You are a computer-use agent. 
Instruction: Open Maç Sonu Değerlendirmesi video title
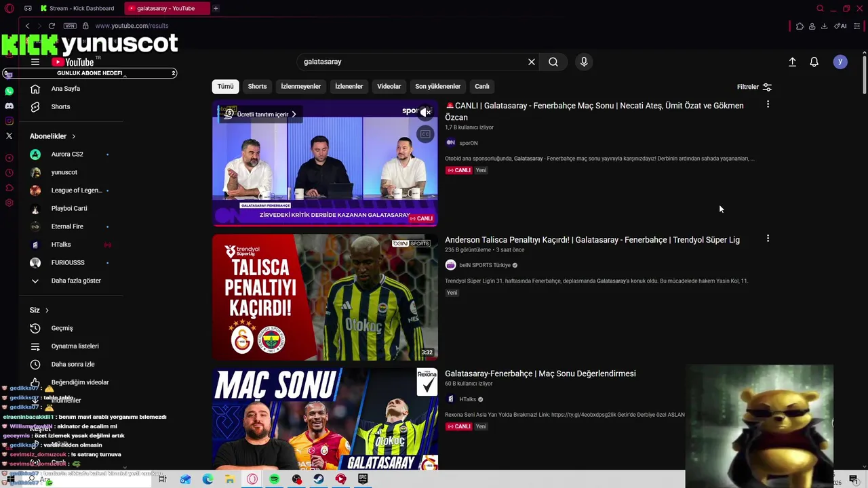click(x=540, y=373)
